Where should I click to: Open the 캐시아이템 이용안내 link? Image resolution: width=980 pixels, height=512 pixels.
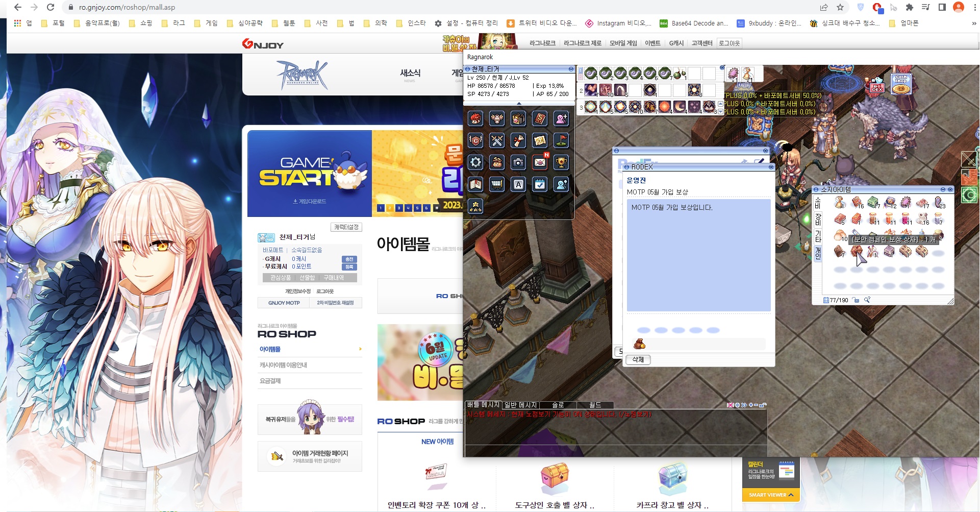(283, 365)
